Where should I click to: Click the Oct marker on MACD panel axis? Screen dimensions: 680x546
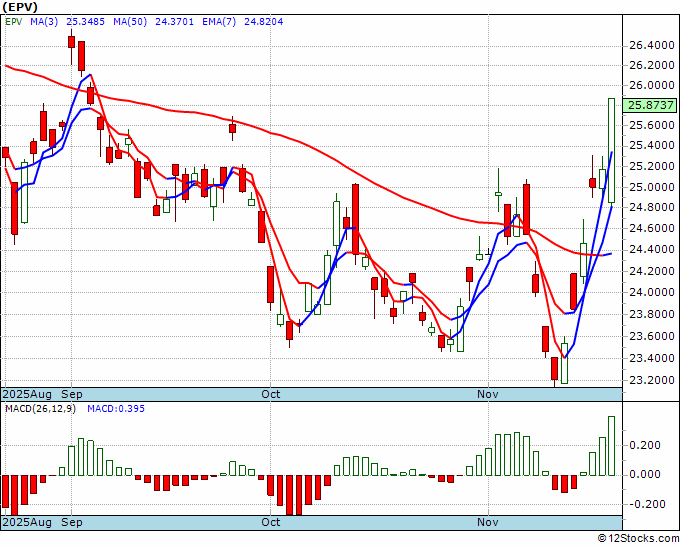tap(270, 522)
